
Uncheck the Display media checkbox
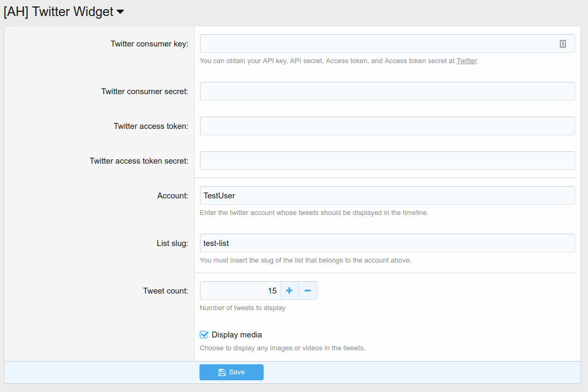click(x=204, y=335)
